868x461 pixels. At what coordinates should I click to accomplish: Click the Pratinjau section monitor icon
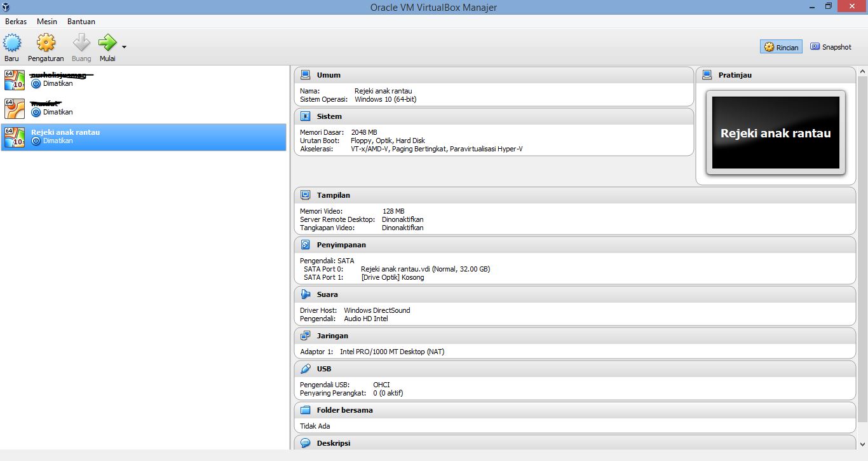[x=707, y=75]
